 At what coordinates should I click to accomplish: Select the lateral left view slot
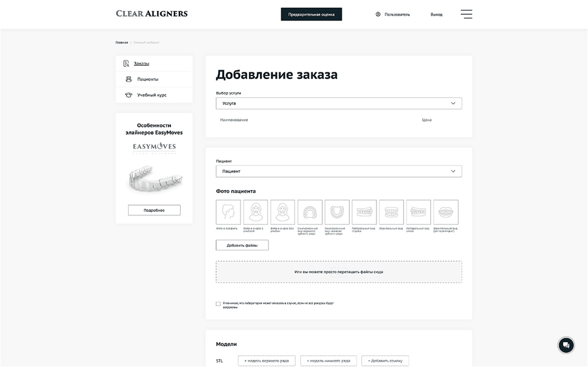419,212
